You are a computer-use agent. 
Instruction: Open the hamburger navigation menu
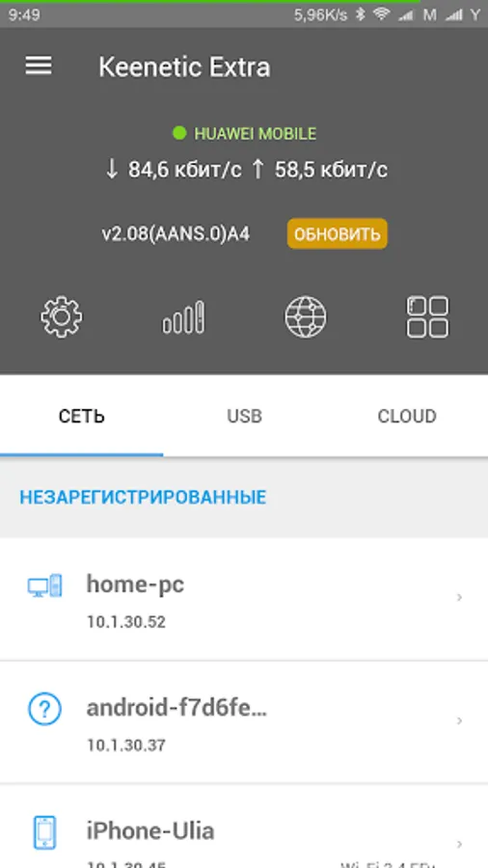tap(39, 67)
